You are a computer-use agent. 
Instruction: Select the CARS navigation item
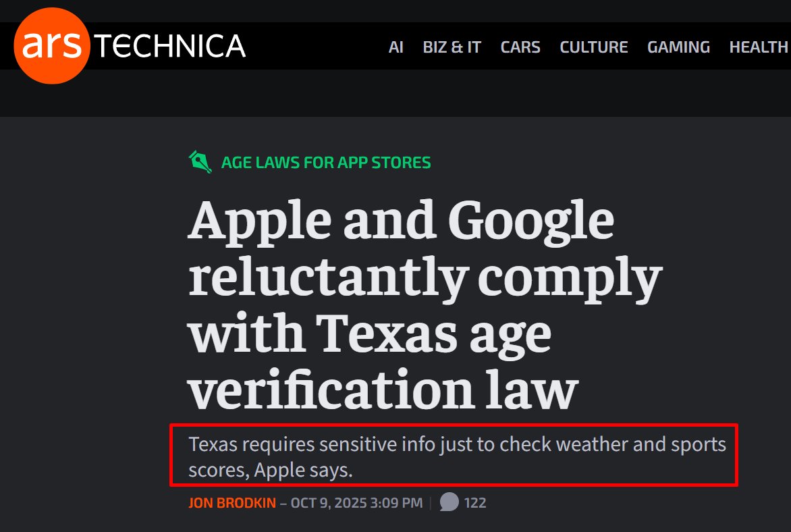pos(520,47)
